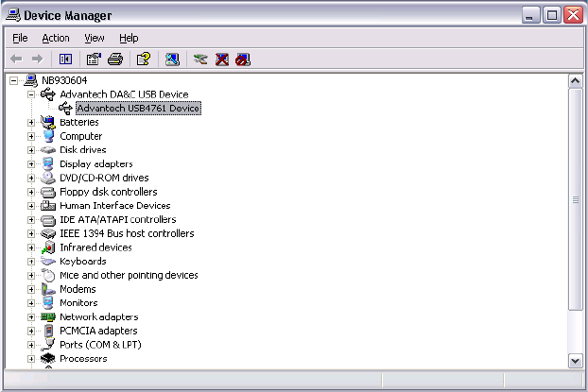
Task: Open the Action menu
Action: 55,38
